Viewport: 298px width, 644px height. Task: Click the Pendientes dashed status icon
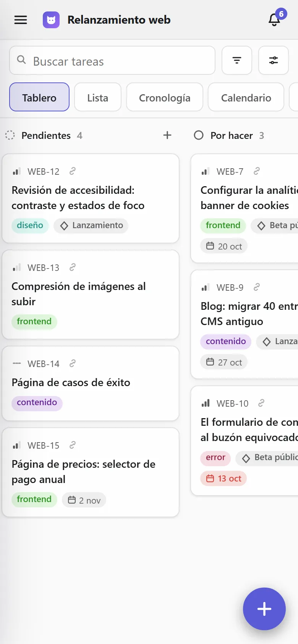click(x=10, y=135)
